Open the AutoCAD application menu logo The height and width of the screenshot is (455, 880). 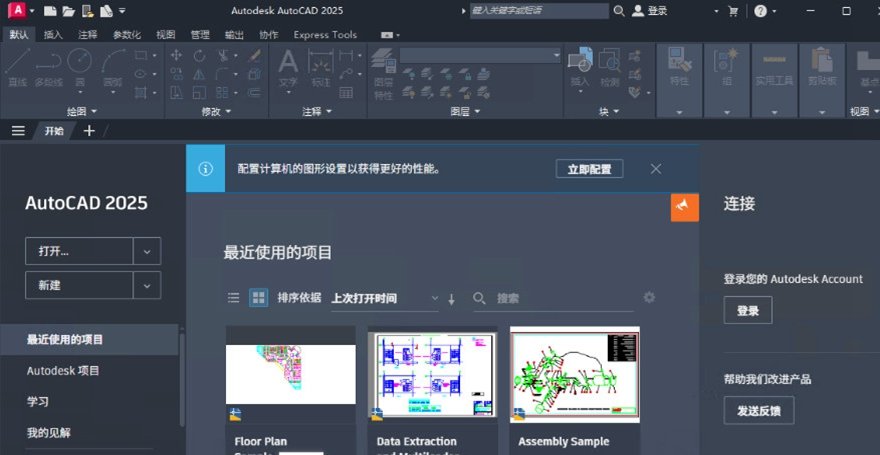coord(17,10)
